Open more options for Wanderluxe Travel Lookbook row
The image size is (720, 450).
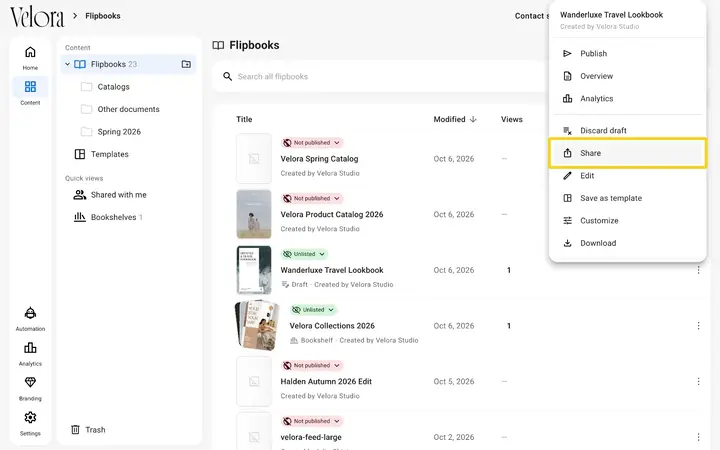(x=698, y=270)
